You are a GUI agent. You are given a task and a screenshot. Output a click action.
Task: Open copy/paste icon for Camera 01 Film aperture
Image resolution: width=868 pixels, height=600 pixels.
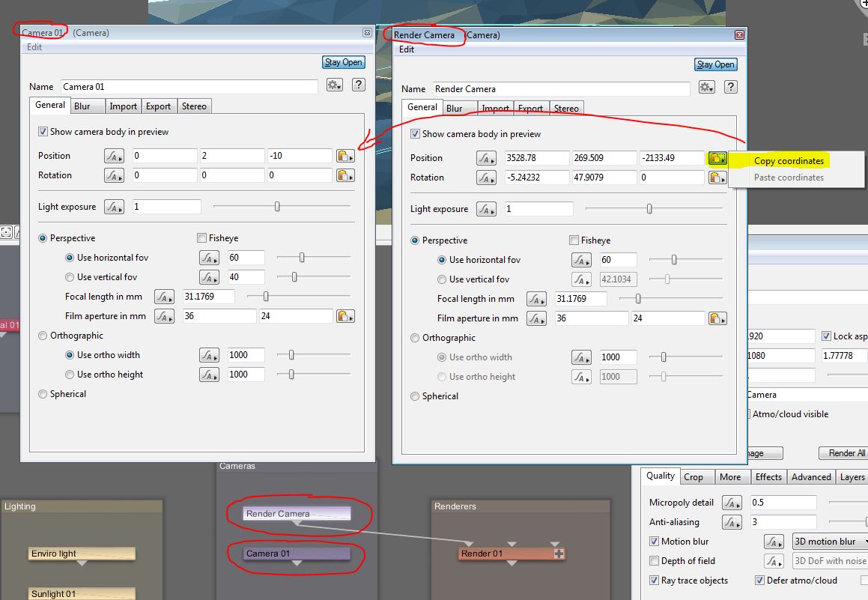(345, 316)
